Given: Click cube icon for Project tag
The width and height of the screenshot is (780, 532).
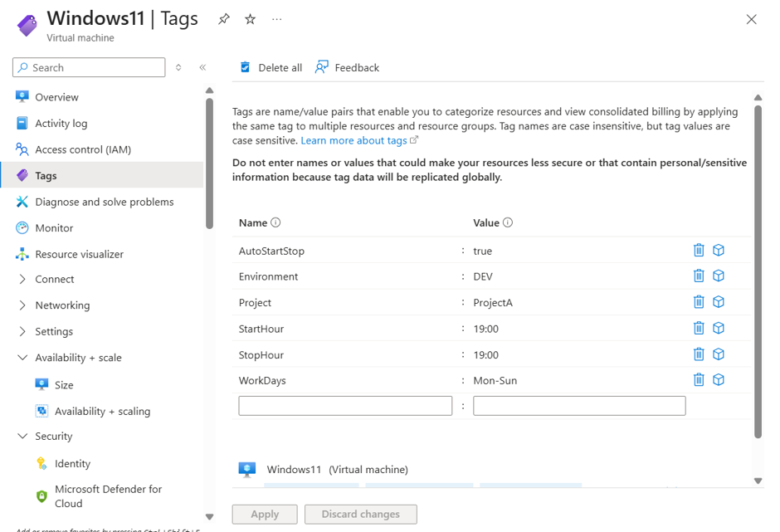Looking at the screenshot, I should pos(719,301).
